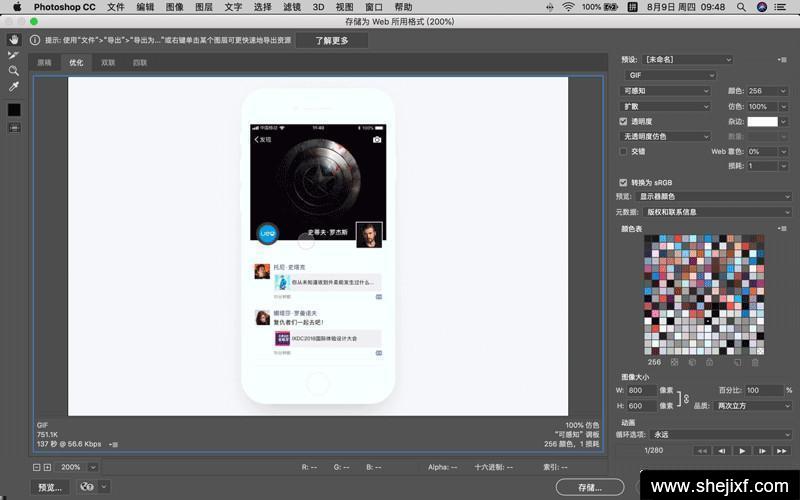Screen dimensions: 800x500
Task: Select the Slice Select tool
Action: (14, 55)
